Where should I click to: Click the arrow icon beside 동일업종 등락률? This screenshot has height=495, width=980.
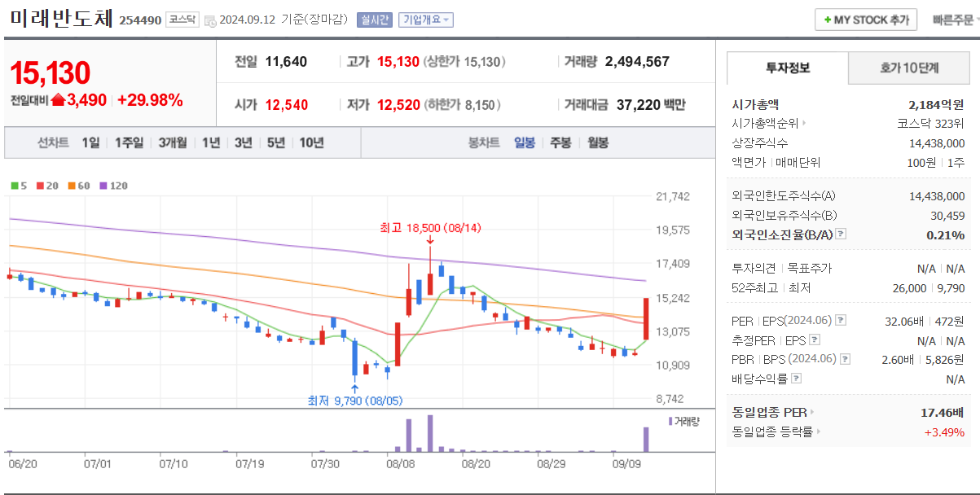(x=819, y=432)
